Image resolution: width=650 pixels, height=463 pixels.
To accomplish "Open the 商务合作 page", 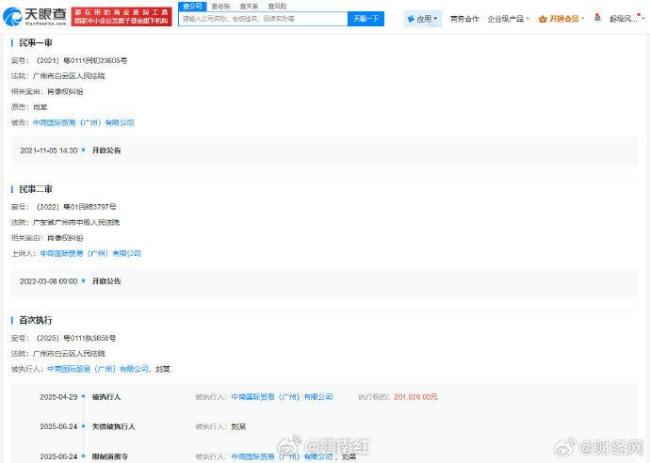I will pos(464,19).
